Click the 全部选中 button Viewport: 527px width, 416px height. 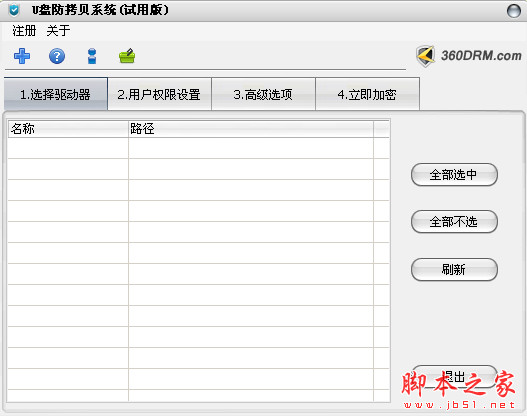tap(454, 175)
